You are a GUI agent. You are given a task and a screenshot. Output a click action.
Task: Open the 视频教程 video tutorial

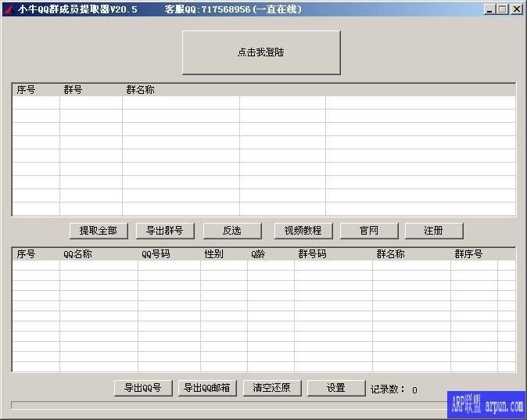pos(303,231)
